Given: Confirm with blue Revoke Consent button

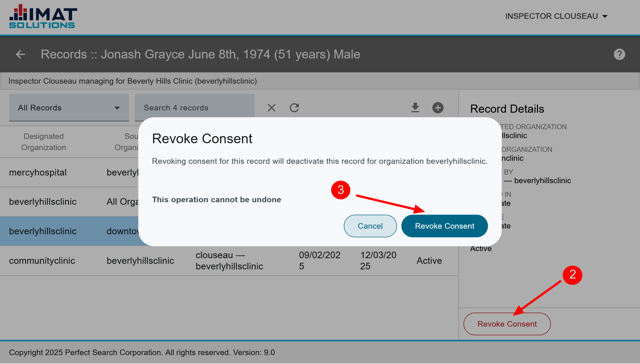Looking at the screenshot, I should click(444, 226).
